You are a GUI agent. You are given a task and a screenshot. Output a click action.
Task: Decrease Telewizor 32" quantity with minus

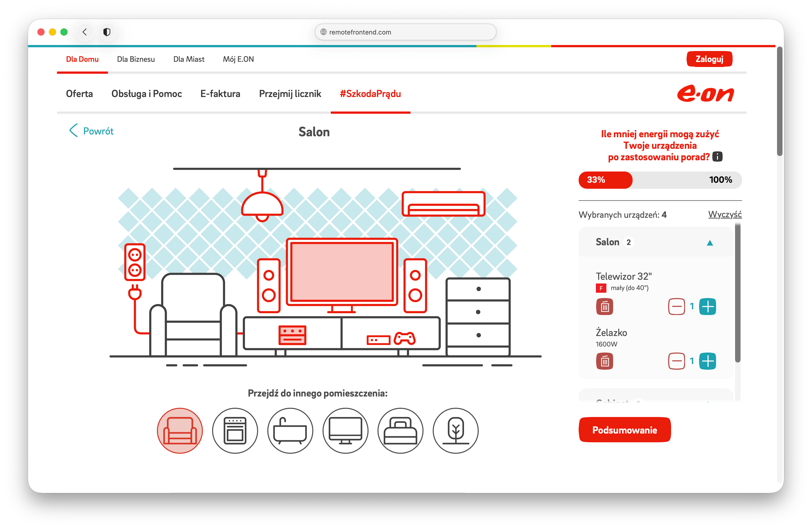click(677, 307)
